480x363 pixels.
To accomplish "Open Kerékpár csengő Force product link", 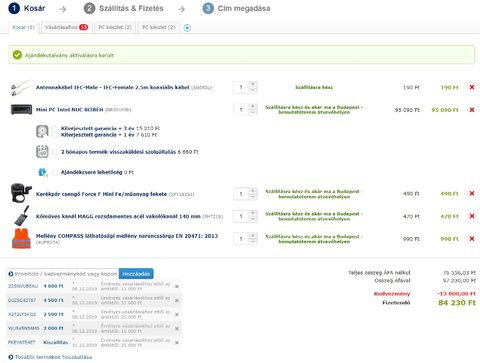I will pyautogui.click(x=101, y=194).
